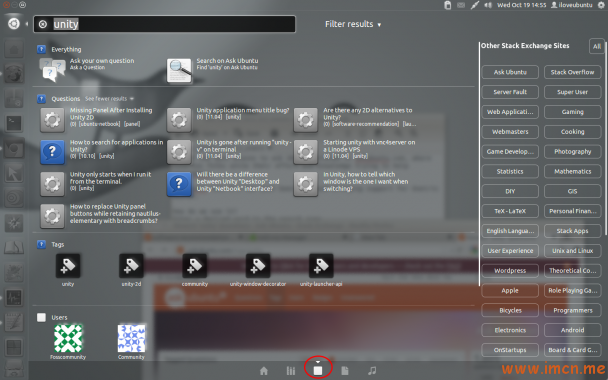
Task: Open the Community user avatar
Action: click(x=131, y=339)
